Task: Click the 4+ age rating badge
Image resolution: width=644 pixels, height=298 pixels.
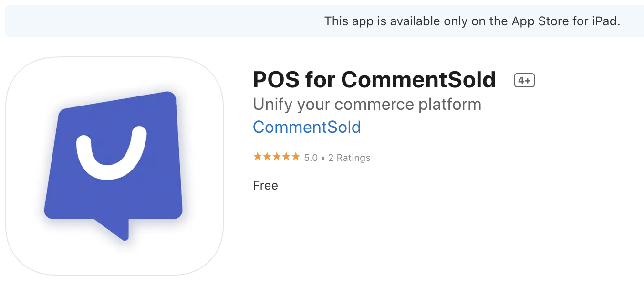Action: pyautogui.click(x=524, y=81)
